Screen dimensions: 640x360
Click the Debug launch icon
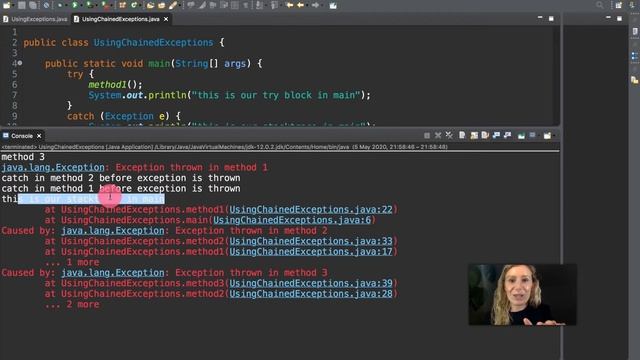tap(60, 5)
